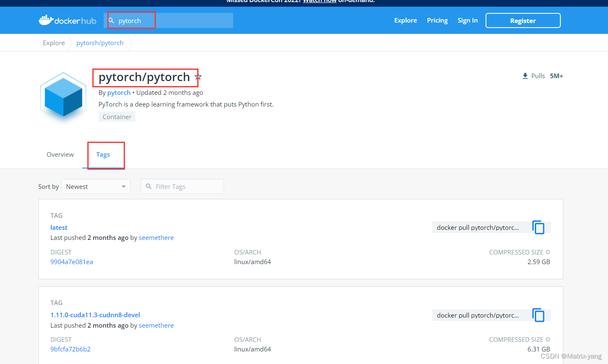This screenshot has height=364, width=608.
Task: Click the Pulls download icon
Action: coord(525,76)
